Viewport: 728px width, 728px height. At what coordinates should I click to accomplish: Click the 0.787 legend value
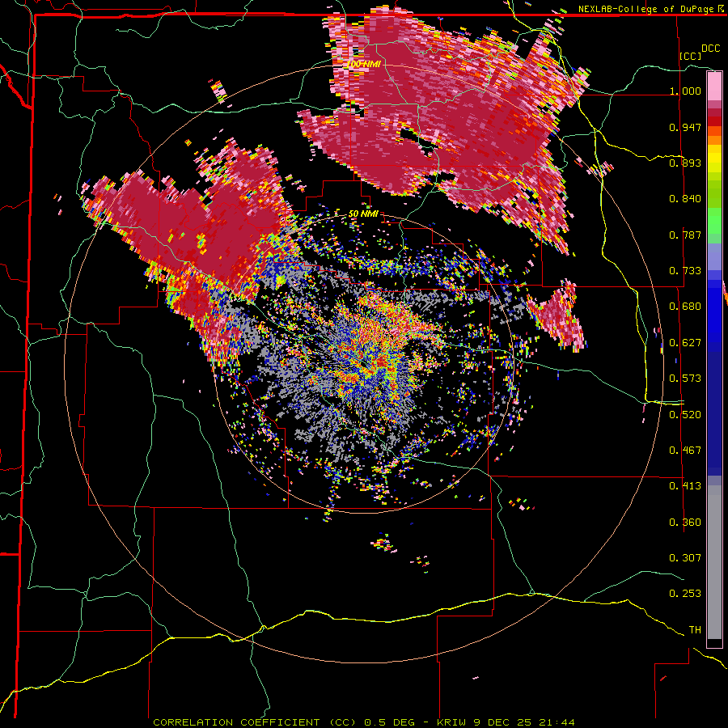click(x=685, y=235)
